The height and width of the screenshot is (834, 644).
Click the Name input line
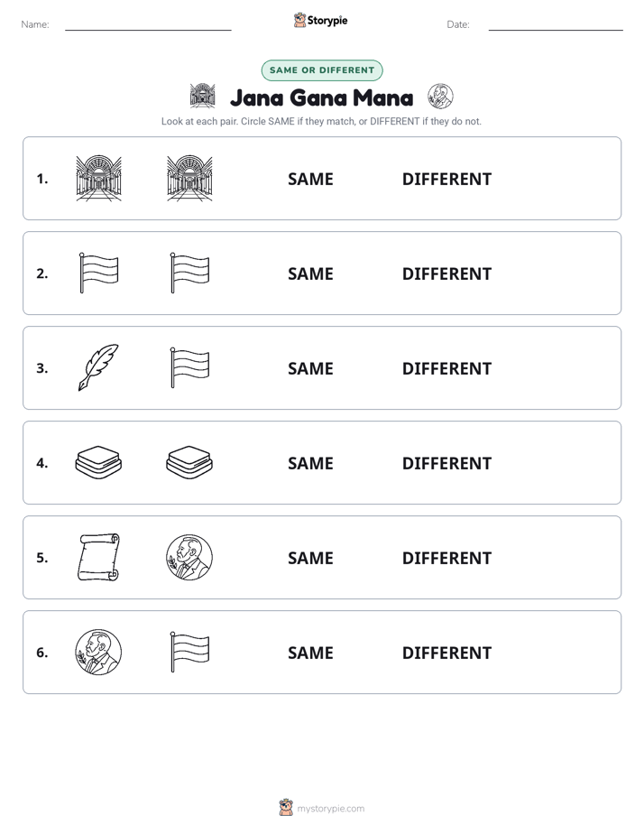148,25
